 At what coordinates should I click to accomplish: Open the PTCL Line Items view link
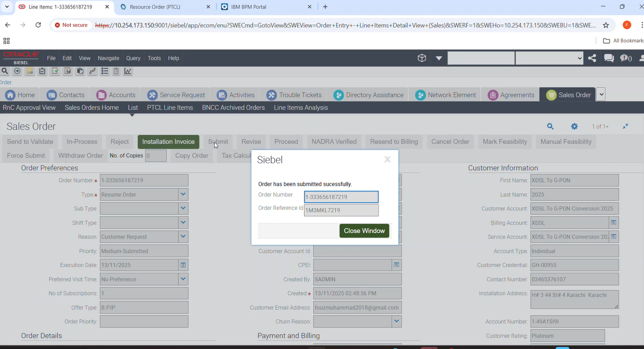coord(170,108)
